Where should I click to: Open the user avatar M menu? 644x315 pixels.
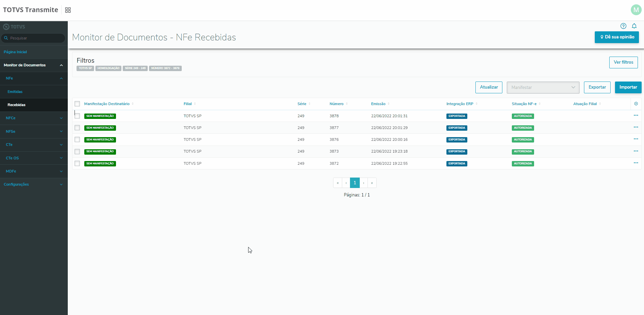(x=636, y=10)
